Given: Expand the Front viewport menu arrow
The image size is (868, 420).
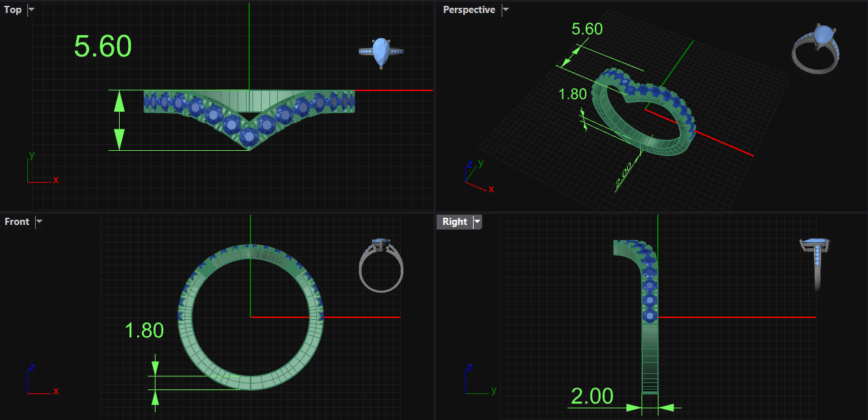Looking at the screenshot, I should [x=39, y=222].
